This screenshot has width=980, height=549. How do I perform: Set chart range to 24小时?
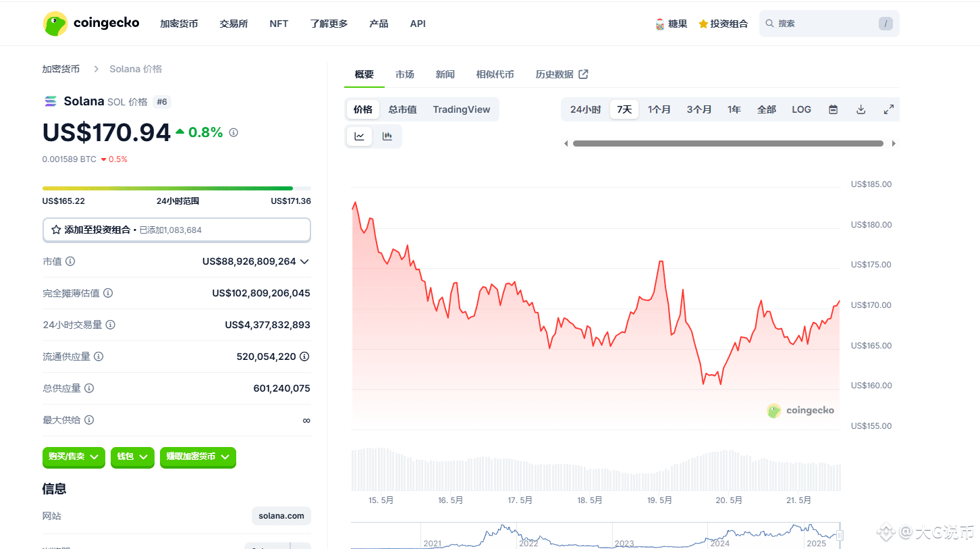[x=585, y=109]
